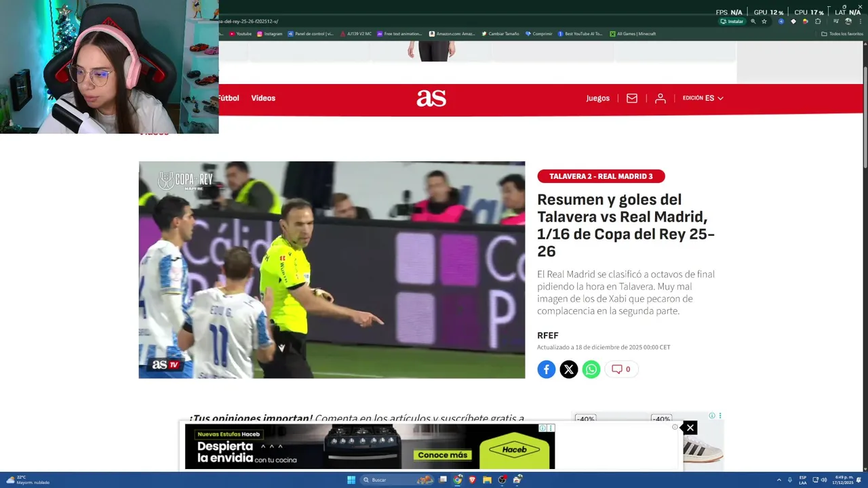Open Brave browser from the taskbar
Image resolution: width=868 pixels, height=488 pixels.
click(473, 480)
